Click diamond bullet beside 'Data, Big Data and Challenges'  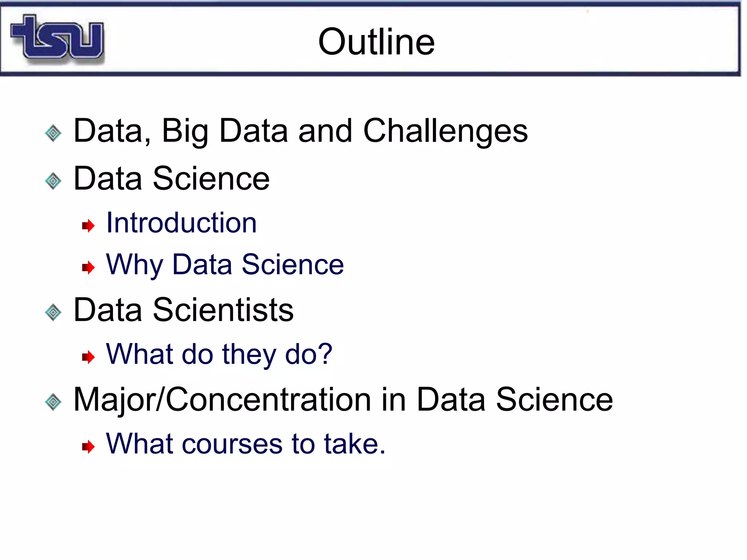point(53,133)
